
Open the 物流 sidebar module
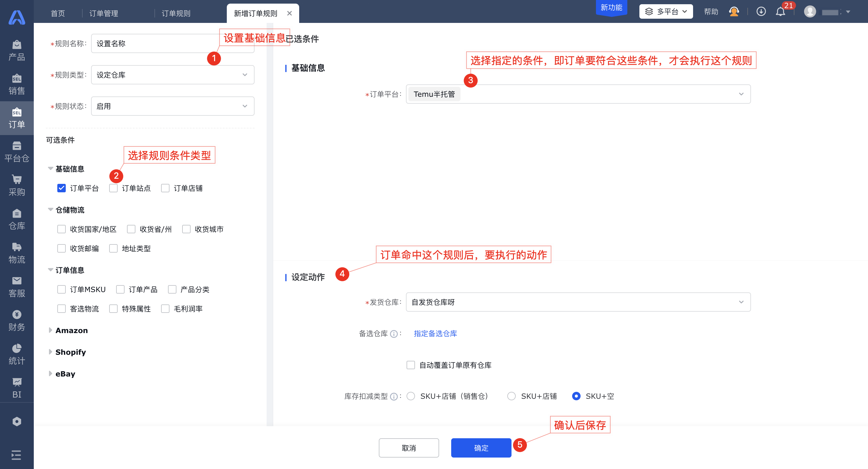(17, 253)
